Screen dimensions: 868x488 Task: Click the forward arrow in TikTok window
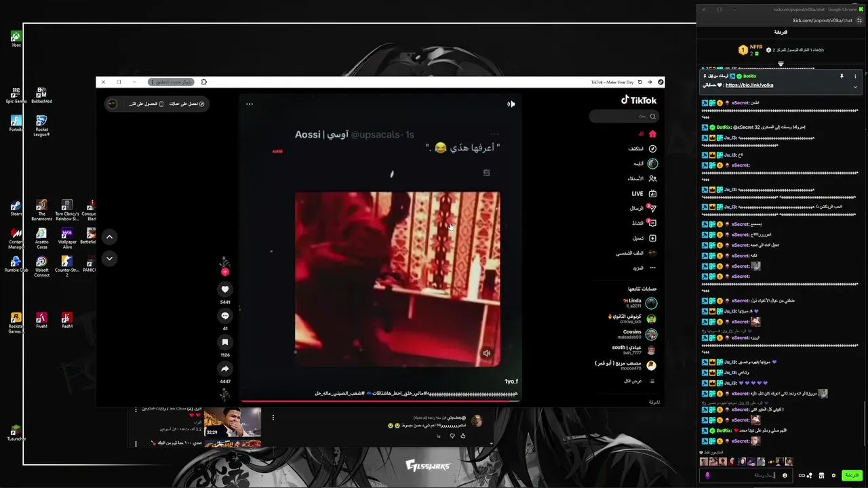pos(650,82)
